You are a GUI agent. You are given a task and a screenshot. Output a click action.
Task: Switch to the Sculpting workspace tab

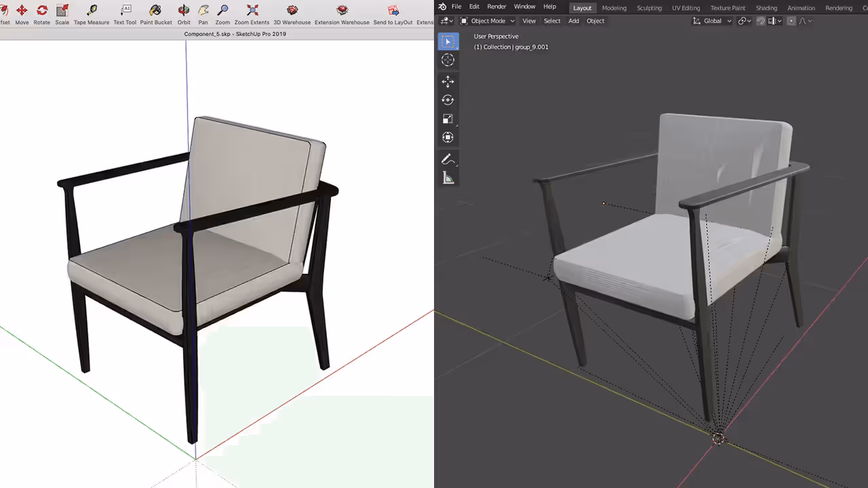(x=649, y=7)
